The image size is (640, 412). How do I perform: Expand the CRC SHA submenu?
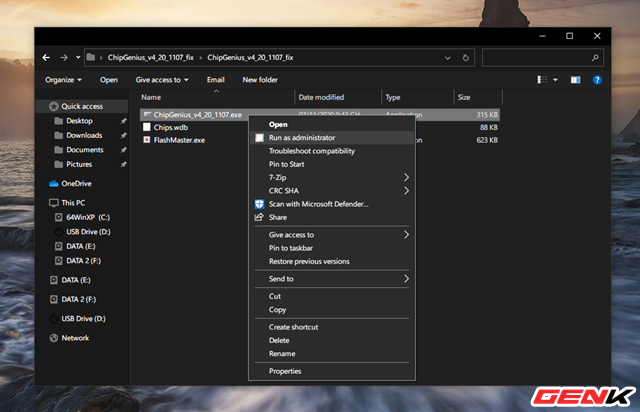point(331,191)
